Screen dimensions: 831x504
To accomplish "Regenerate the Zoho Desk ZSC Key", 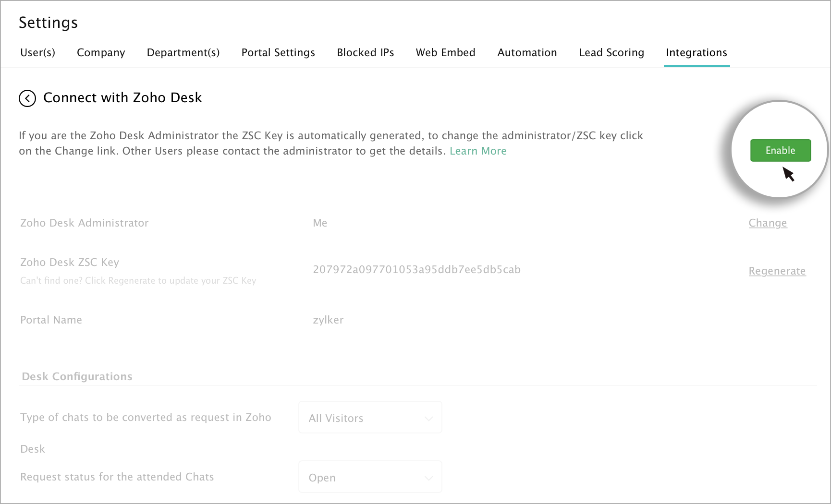I will [777, 271].
